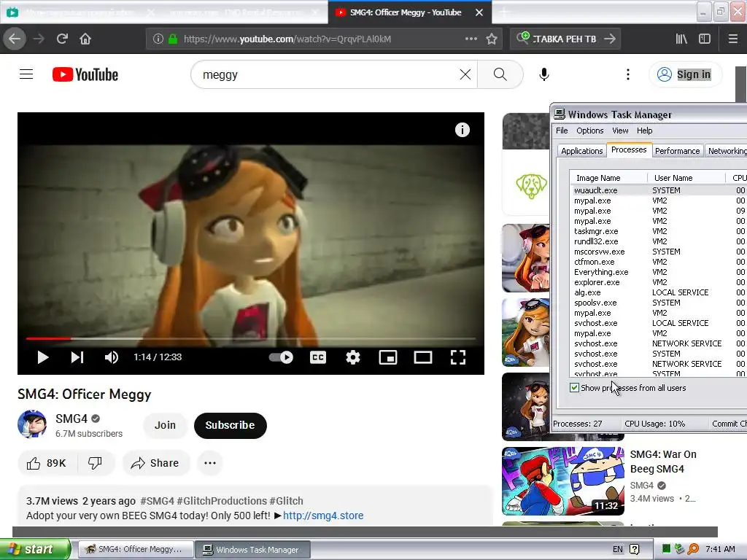The image size is (747, 560).
Task: Open the smg4.store link in description
Action: tap(323, 516)
